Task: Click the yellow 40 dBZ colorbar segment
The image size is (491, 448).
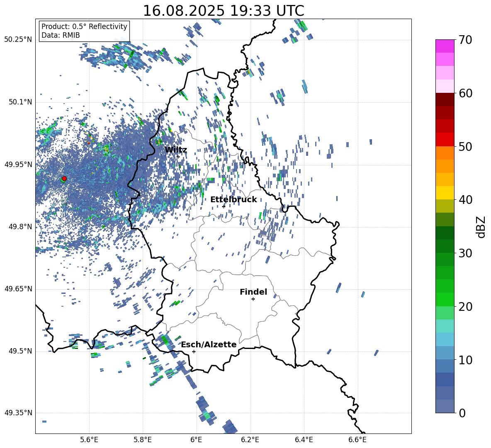Action: pos(445,193)
